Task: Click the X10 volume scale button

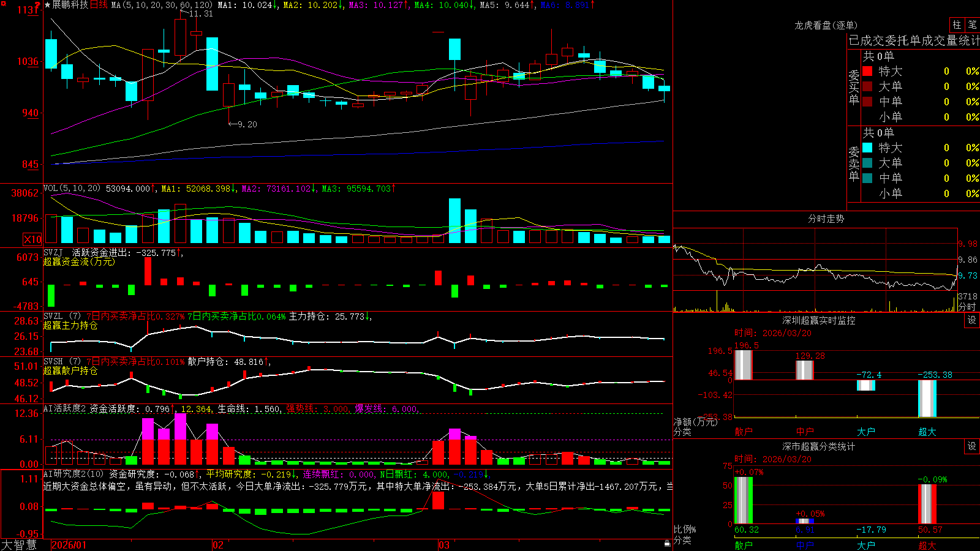Action: click(x=32, y=239)
